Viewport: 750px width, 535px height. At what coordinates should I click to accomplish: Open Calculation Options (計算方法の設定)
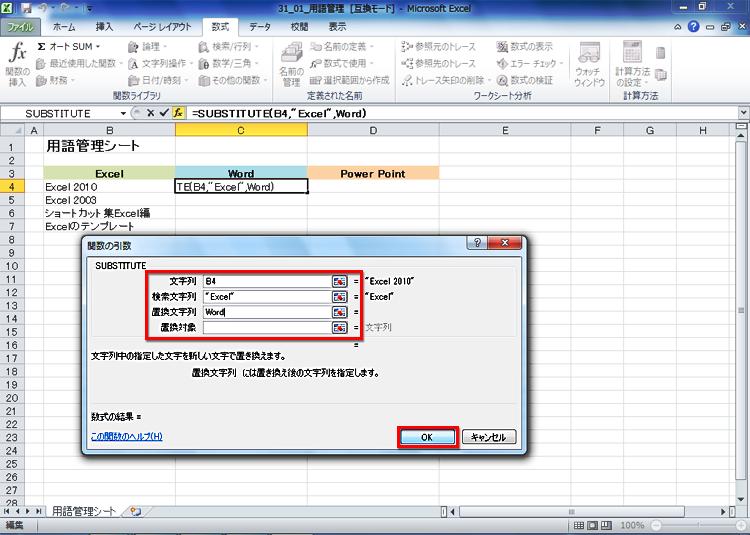click(632, 64)
